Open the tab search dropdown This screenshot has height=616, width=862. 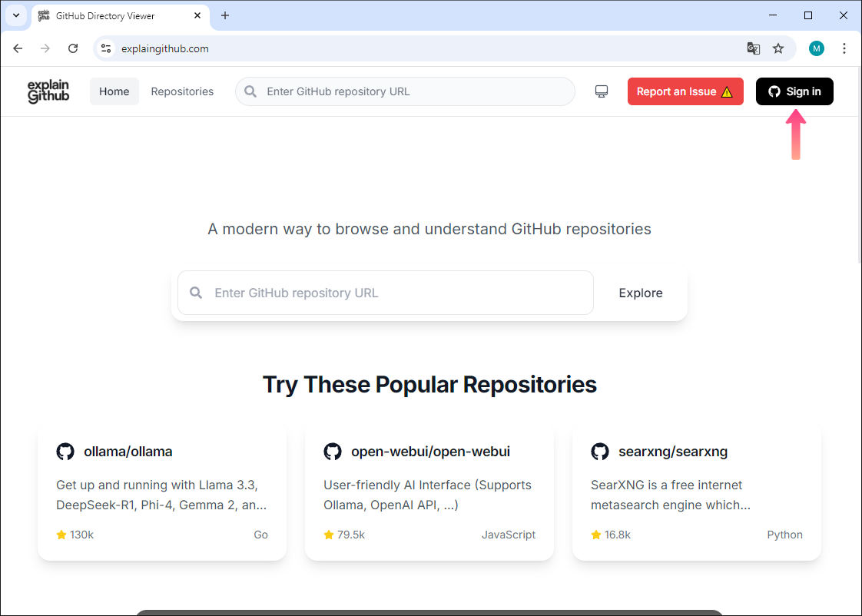pyautogui.click(x=16, y=15)
